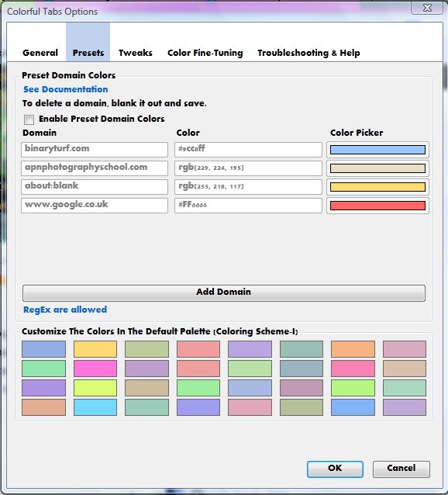448x495 pixels.
Task: Switch to the General tab
Action: pyautogui.click(x=40, y=53)
